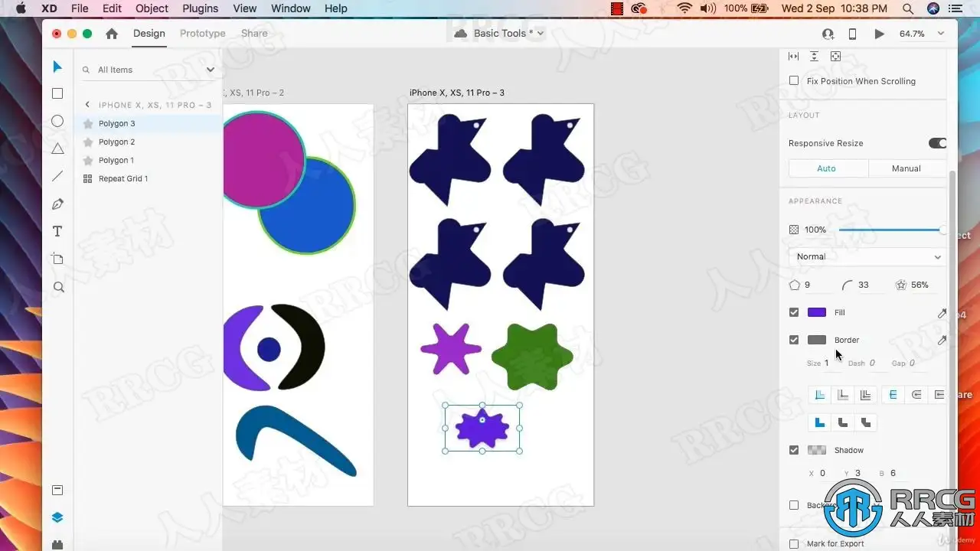The width and height of the screenshot is (980, 551).
Task: Start the desktop preview play button
Action: pos(879,34)
